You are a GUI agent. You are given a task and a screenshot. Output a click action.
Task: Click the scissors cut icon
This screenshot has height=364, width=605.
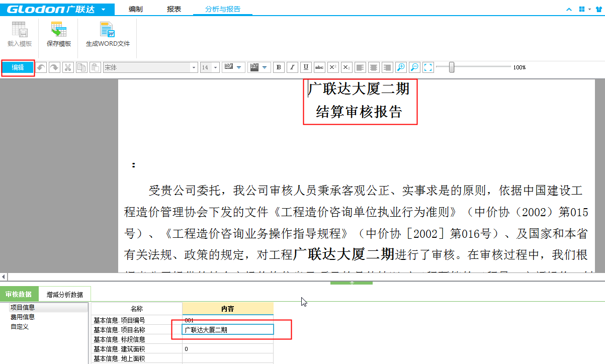pos(68,67)
